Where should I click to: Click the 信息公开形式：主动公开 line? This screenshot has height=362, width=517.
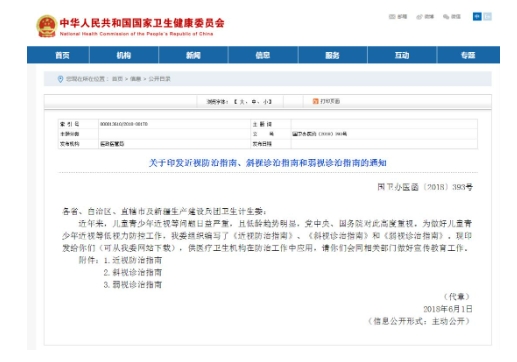tap(419, 321)
